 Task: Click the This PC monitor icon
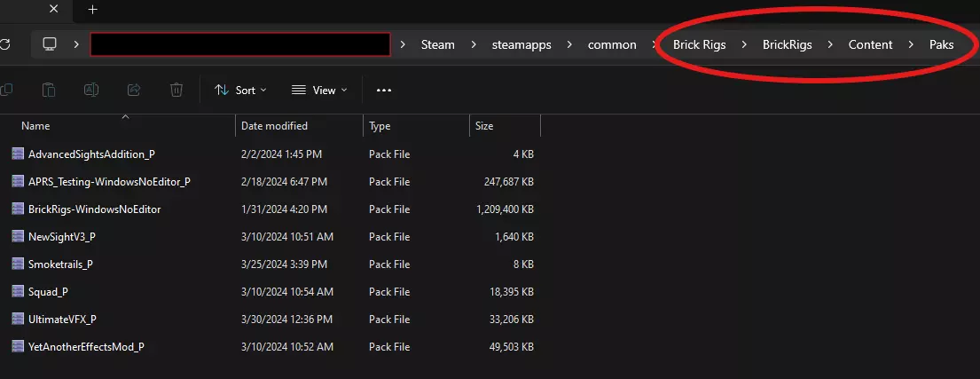point(50,44)
